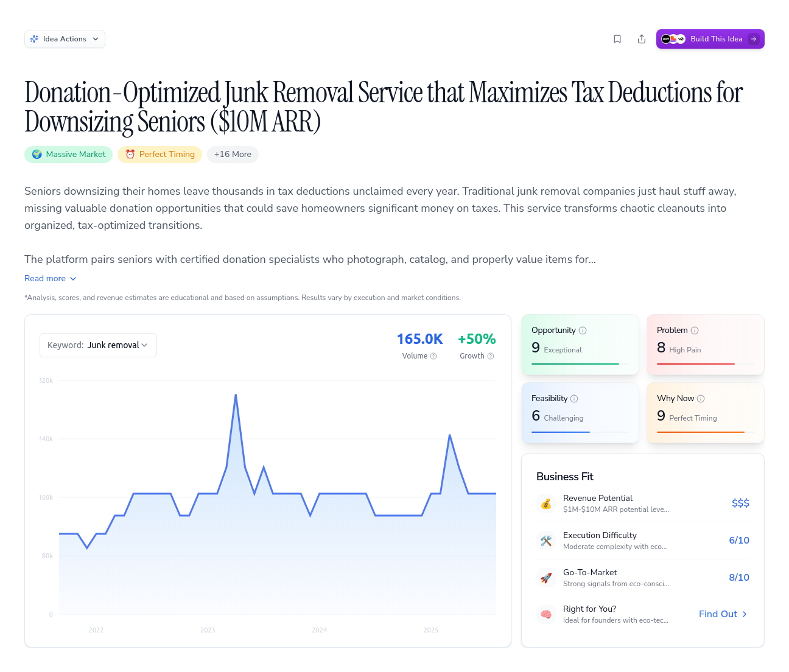Click the Growth info icon
The height and width of the screenshot is (672, 789).
(491, 356)
